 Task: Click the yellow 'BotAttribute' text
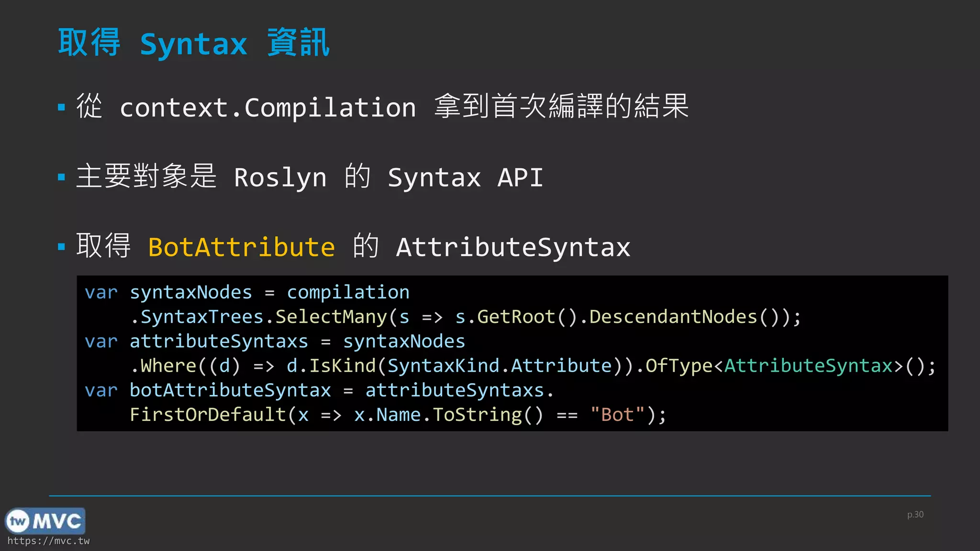pyautogui.click(x=242, y=247)
